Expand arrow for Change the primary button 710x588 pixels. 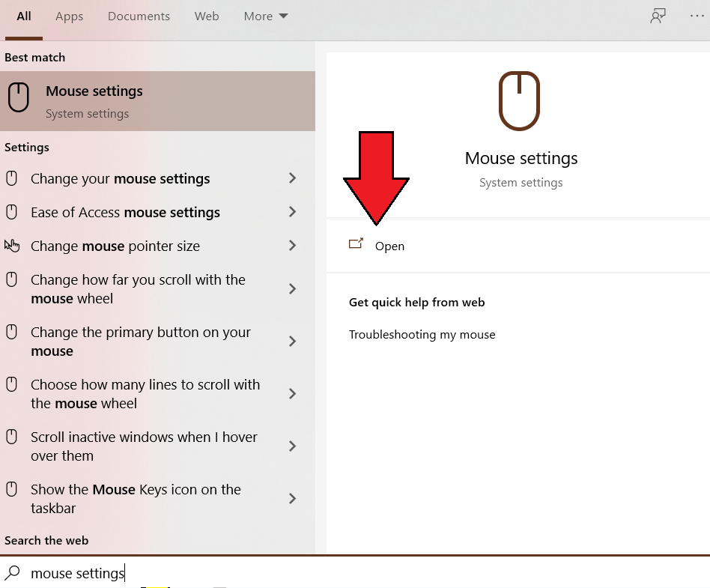[x=293, y=341]
